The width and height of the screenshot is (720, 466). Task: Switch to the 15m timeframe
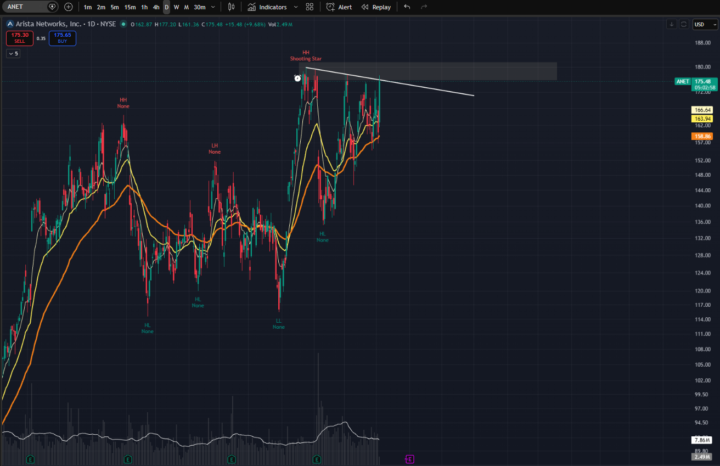pos(130,7)
